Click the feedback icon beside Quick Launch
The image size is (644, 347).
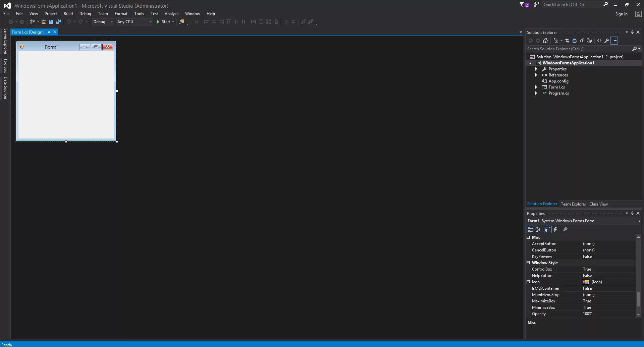pyautogui.click(x=536, y=5)
